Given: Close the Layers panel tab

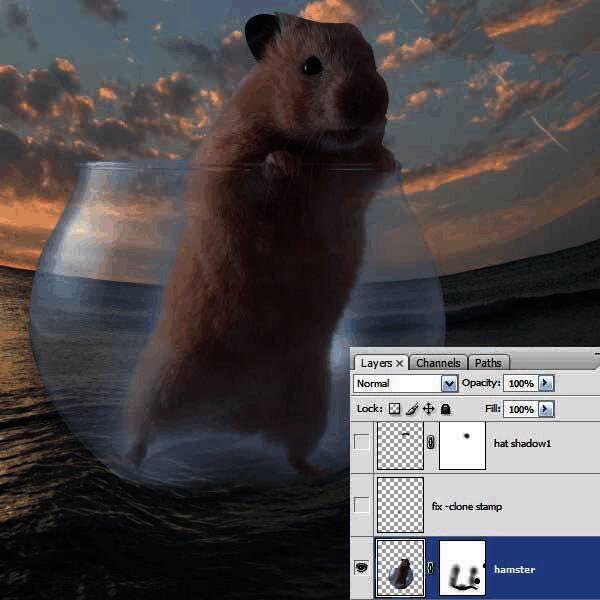Looking at the screenshot, I should 399,363.
